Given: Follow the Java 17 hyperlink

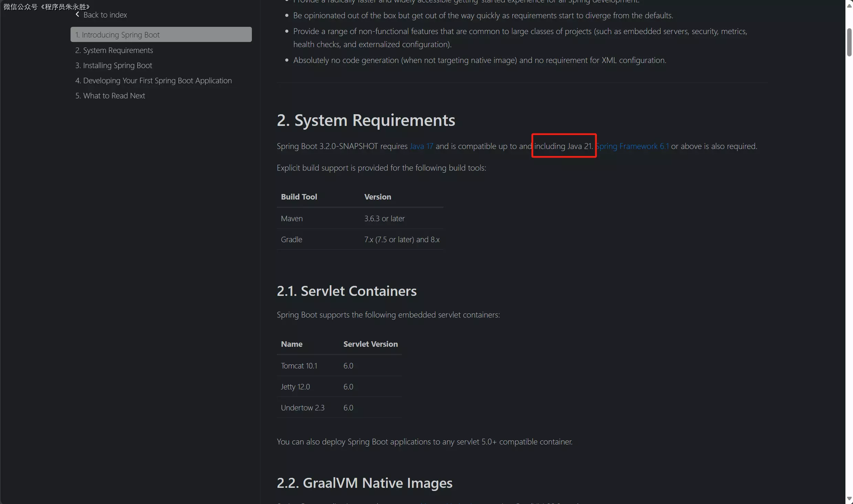Looking at the screenshot, I should (422, 146).
